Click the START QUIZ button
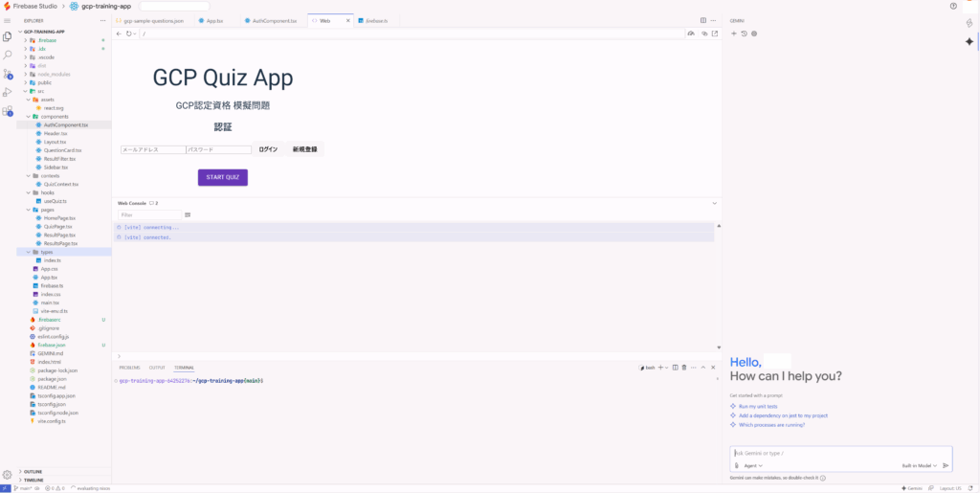 coord(222,177)
